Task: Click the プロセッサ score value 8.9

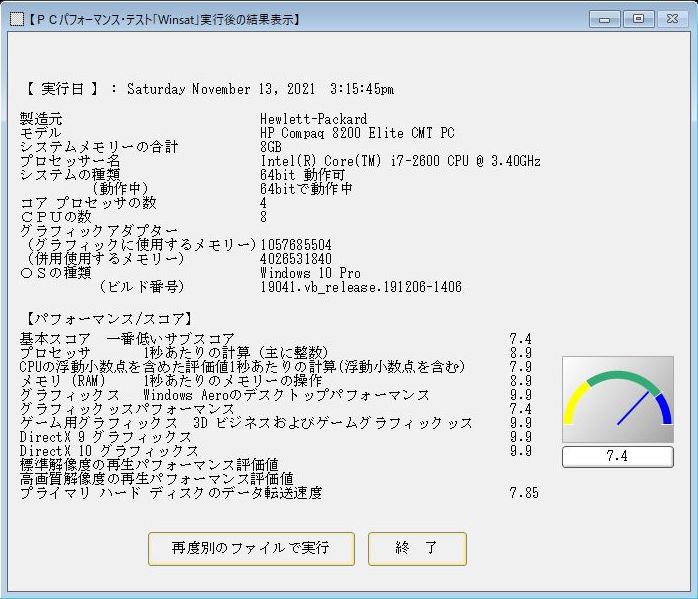Action: pyautogui.click(x=521, y=353)
